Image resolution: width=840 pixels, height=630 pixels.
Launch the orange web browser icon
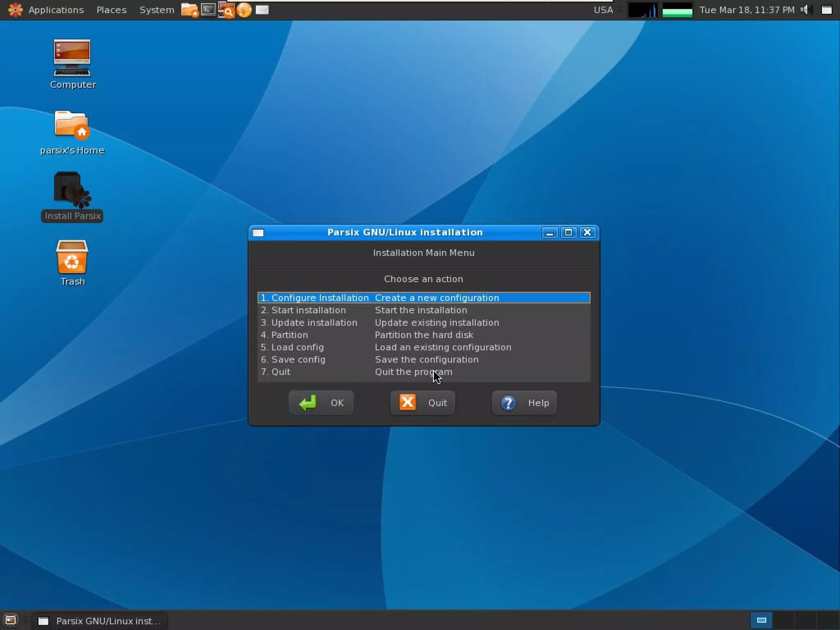coord(244,9)
